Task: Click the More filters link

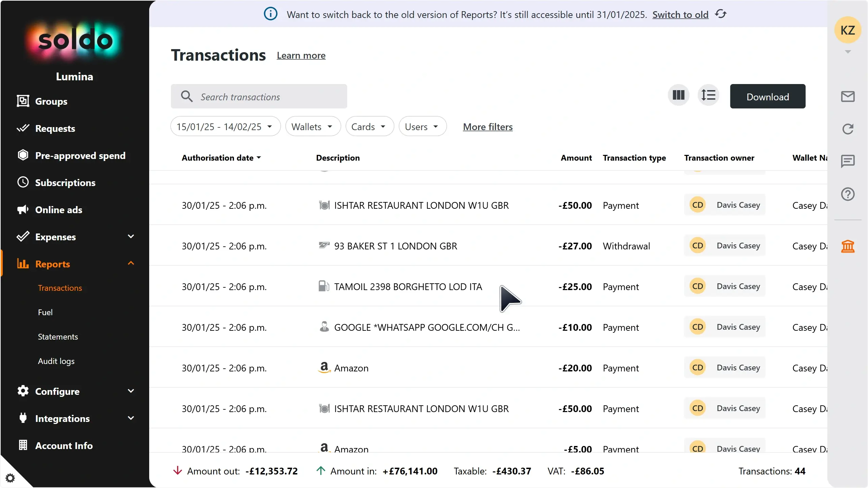Action: click(488, 127)
